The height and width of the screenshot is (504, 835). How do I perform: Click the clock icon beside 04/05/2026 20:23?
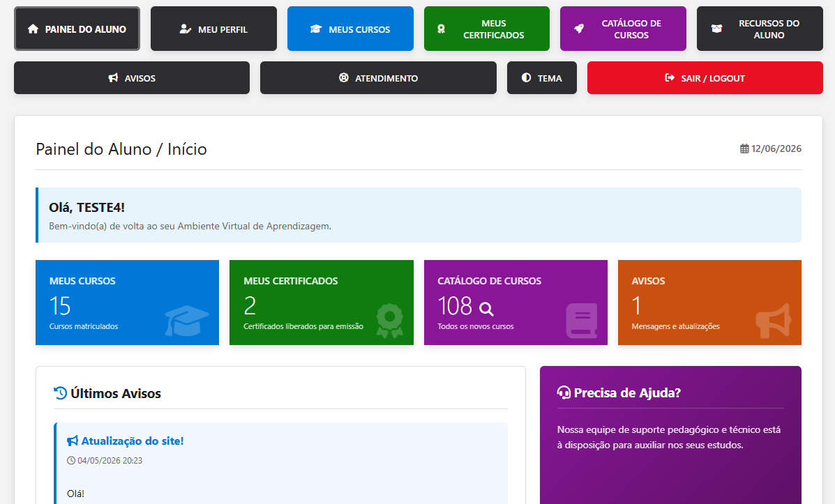(71, 460)
